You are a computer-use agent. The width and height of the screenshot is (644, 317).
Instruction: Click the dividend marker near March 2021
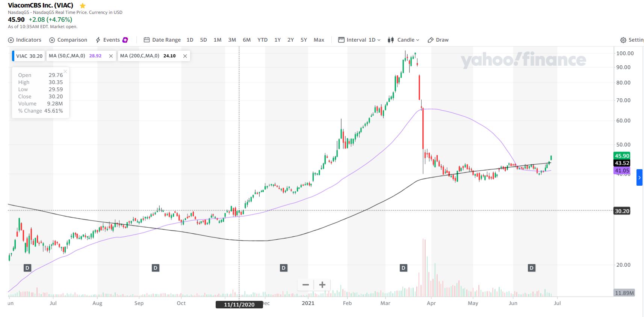(x=404, y=268)
